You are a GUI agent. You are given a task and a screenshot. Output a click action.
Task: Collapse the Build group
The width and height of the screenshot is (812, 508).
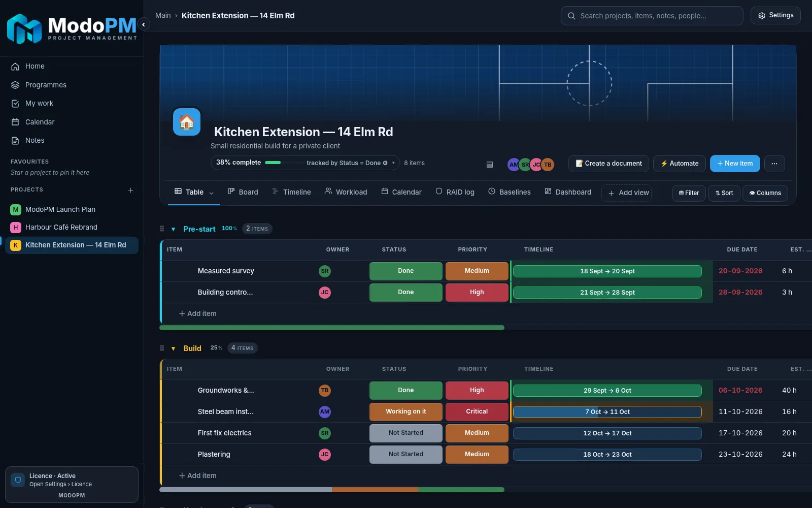point(174,348)
